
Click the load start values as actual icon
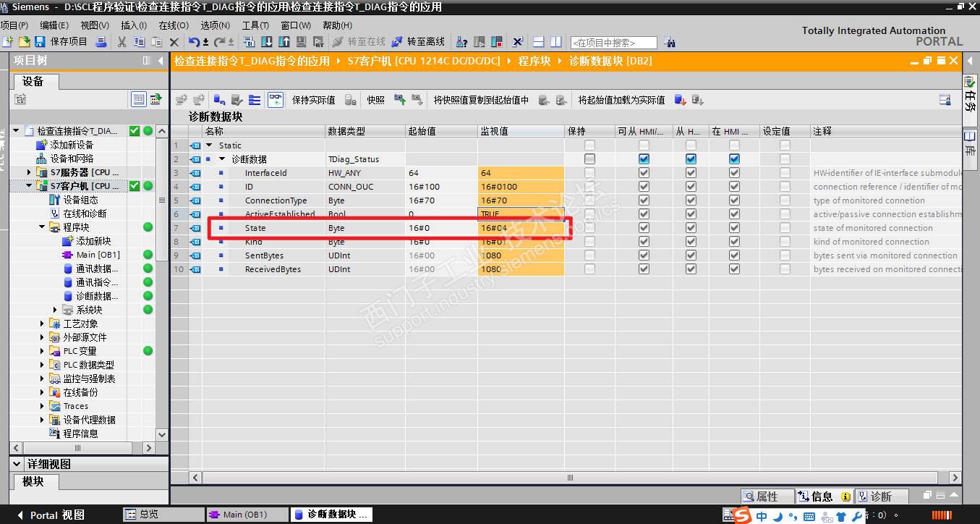coord(680,100)
